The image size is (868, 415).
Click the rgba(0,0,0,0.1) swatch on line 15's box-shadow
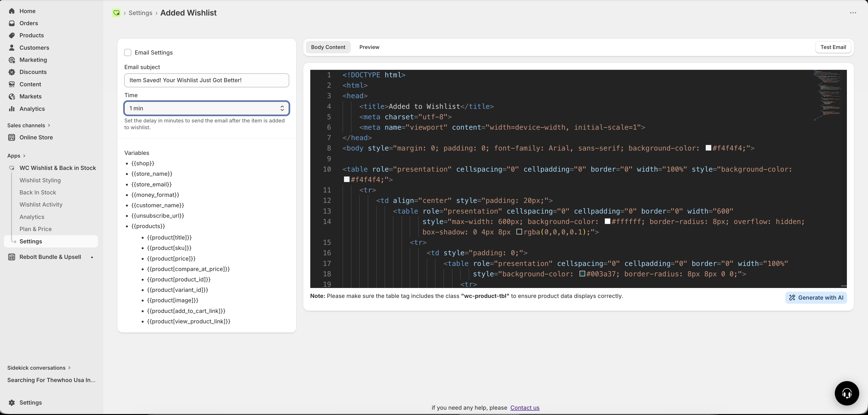pos(519,231)
